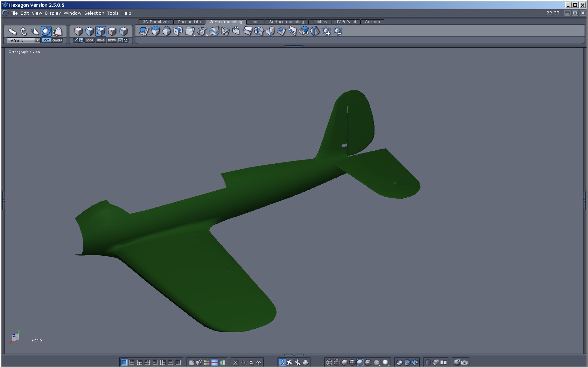Switch to point selection mode cube
588x368 pixels.
(x=112, y=32)
